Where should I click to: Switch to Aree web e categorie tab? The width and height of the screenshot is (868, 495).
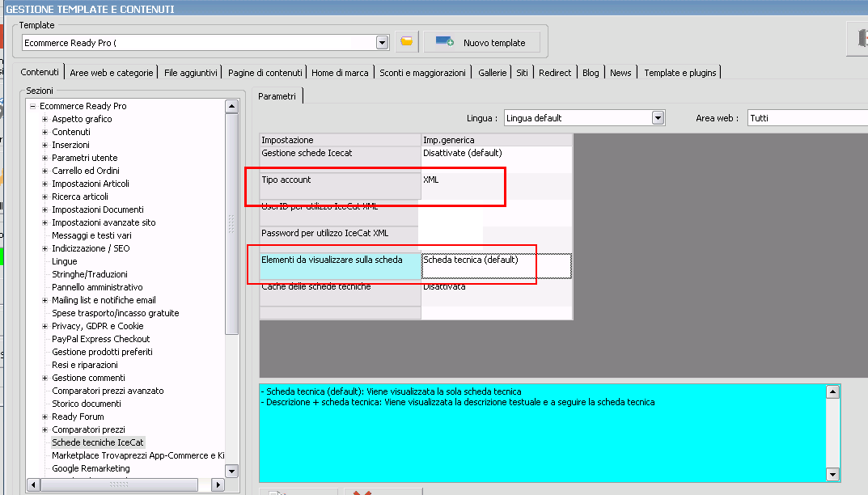[x=112, y=73]
